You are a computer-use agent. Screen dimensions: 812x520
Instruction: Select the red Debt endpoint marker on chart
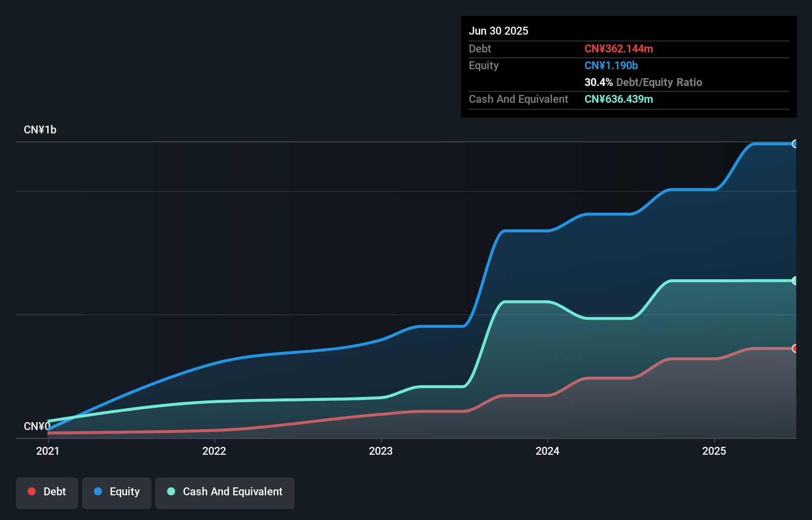pyautogui.click(x=795, y=349)
